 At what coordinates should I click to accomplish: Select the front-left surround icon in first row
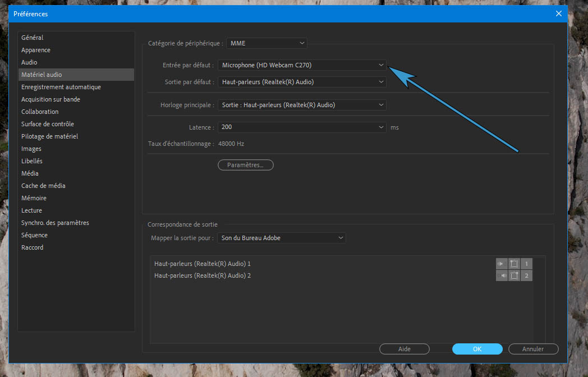(514, 264)
